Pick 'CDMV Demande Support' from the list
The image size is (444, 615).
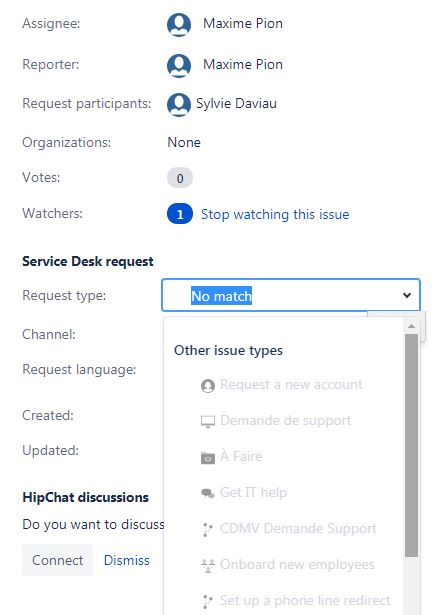pos(298,528)
